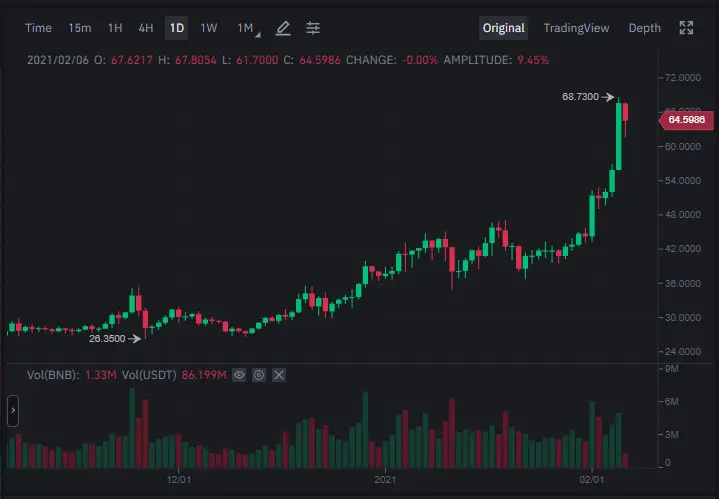Click the 68.7300 high price marker

588,97
